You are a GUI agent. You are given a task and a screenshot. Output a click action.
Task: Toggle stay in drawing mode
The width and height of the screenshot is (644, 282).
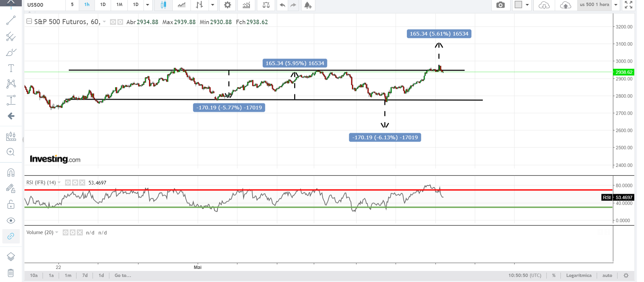pyautogui.click(x=11, y=189)
